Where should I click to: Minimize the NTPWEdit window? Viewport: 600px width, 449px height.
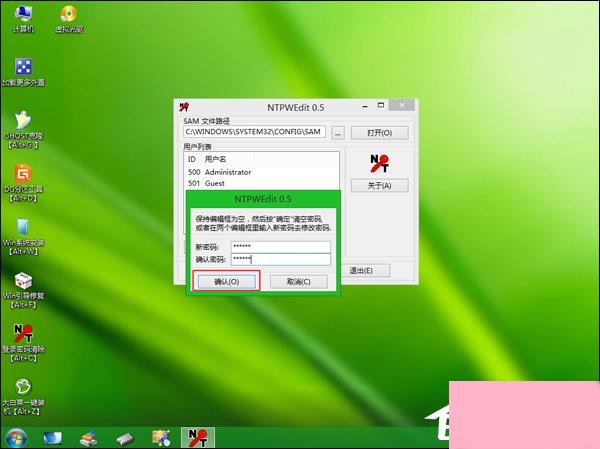coord(365,106)
